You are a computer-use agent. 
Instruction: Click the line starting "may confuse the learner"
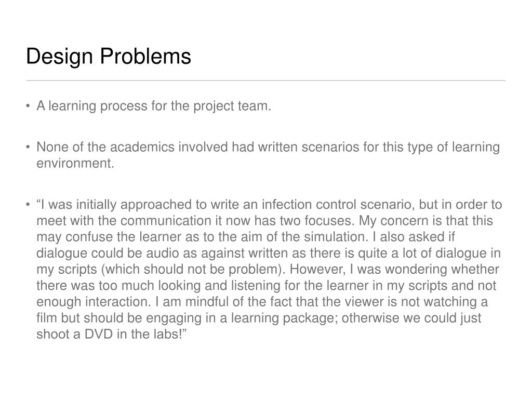246,237
